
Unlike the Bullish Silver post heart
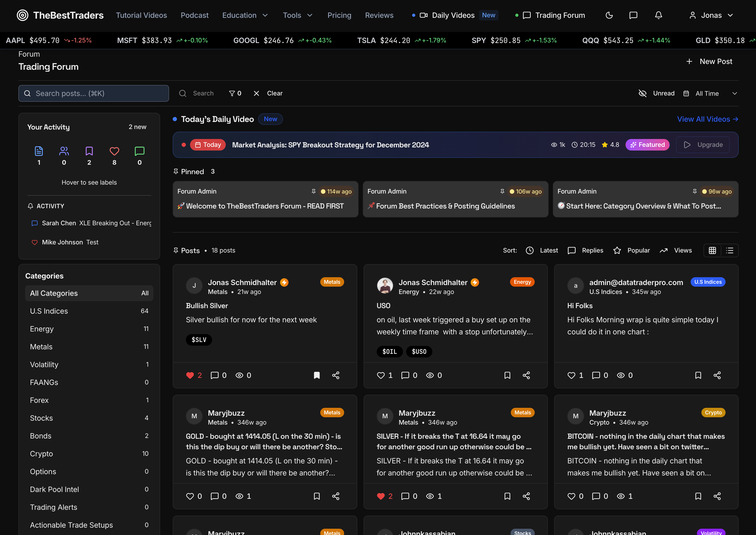tap(190, 375)
